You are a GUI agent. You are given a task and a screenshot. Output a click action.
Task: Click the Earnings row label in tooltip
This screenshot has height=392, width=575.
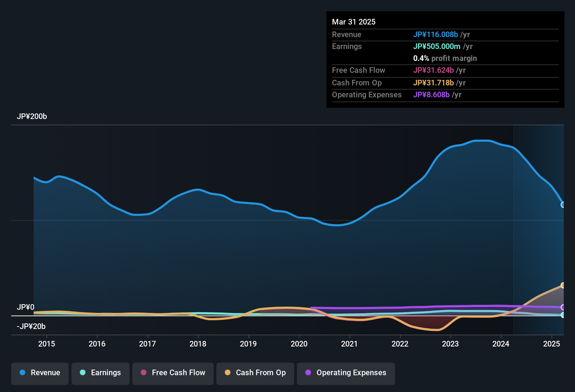[347, 46]
